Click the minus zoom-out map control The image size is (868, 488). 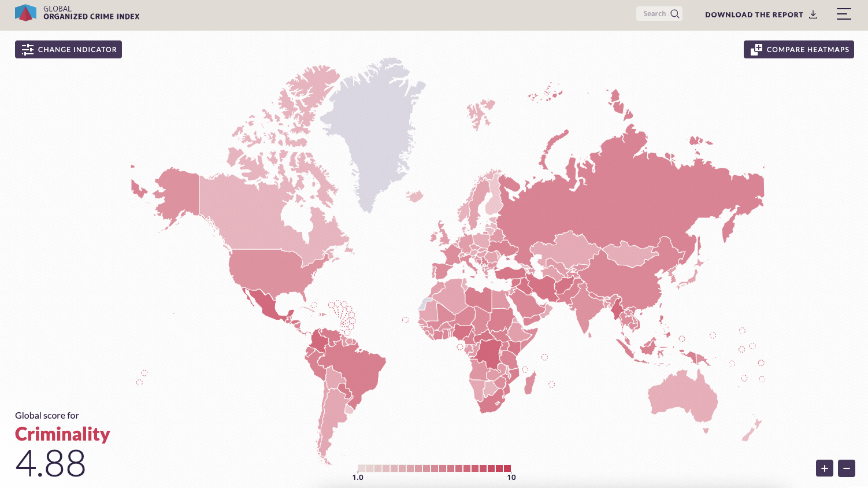point(847,468)
